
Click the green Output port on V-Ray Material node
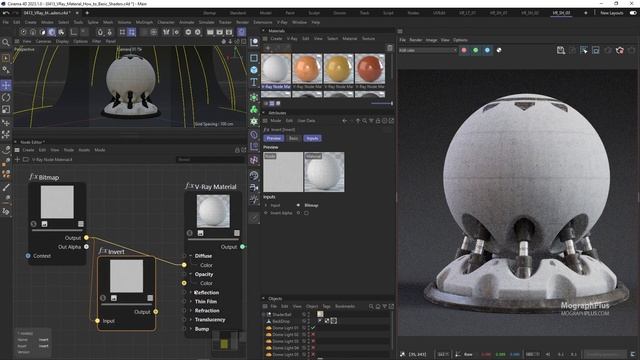pyautogui.click(x=242, y=247)
